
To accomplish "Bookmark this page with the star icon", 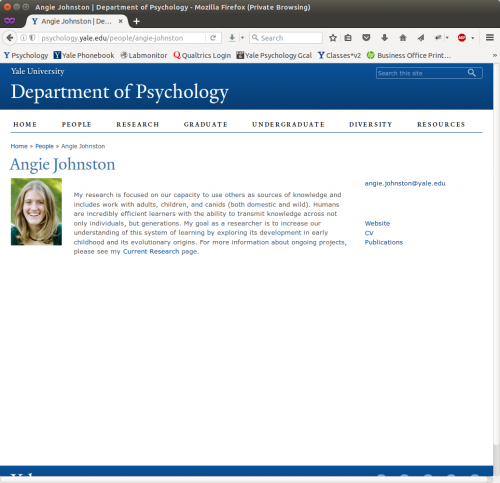I will point(333,38).
